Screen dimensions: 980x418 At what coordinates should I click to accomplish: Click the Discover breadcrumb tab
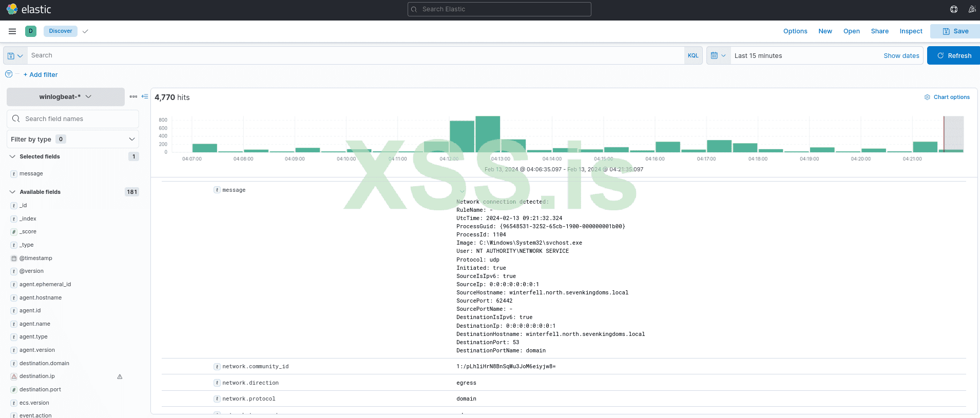[61, 31]
